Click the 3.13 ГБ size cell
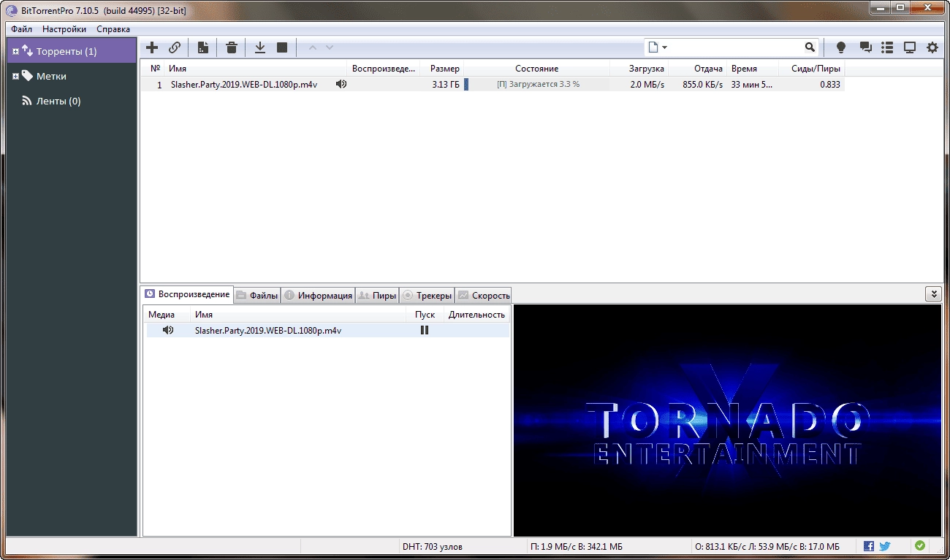 click(446, 84)
